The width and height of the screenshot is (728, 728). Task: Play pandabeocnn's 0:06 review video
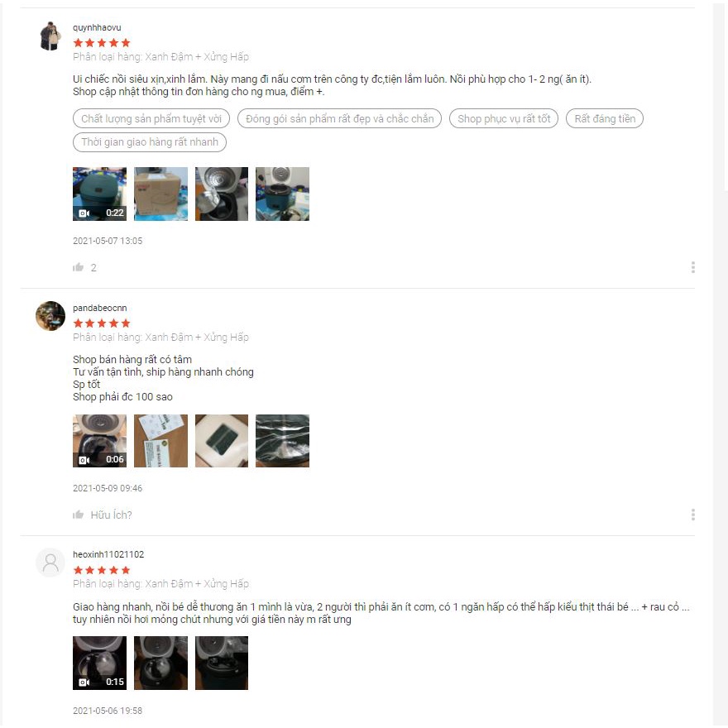pyautogui.click(x=99, y=441)
